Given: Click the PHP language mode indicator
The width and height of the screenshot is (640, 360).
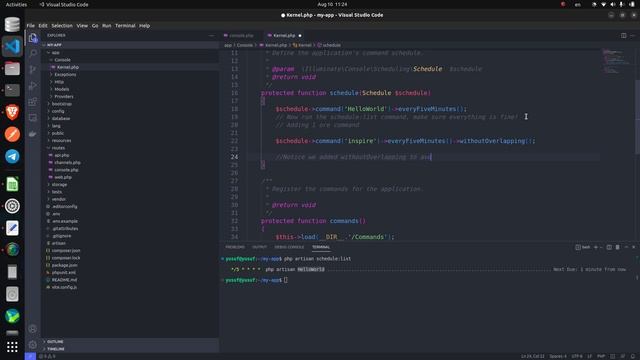Looking at the screenshot, I should click(601, 356).
